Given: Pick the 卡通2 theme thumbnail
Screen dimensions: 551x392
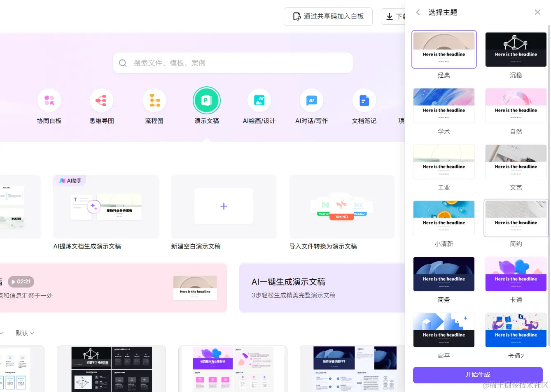Looking at the screenshot, I should (x=516, y=330).
